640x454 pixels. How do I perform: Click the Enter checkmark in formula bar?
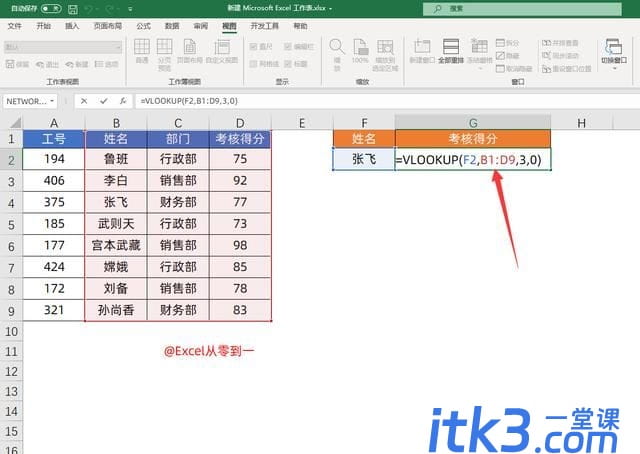click(x=104, y=101)
